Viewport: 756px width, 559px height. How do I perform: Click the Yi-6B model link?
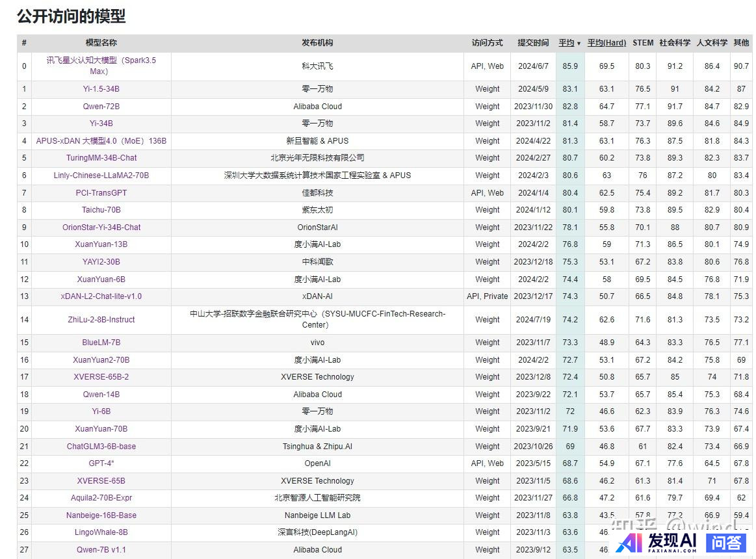pos(101,411)
